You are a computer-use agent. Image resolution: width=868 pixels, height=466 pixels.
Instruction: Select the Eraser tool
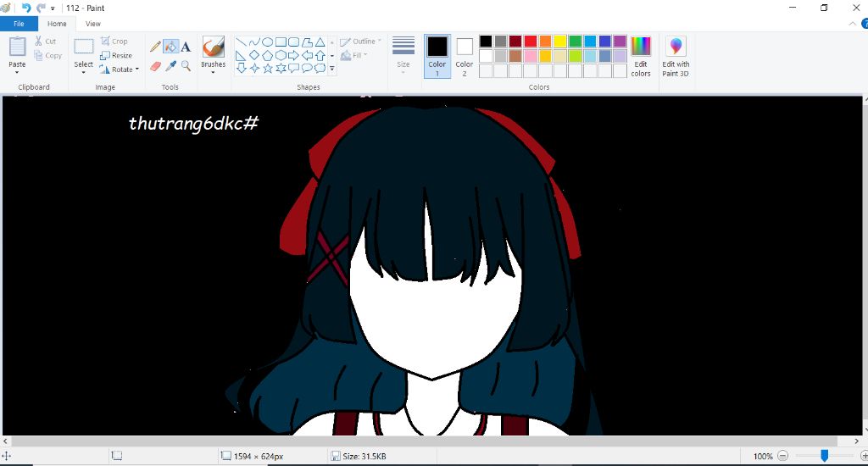[156, 66]
